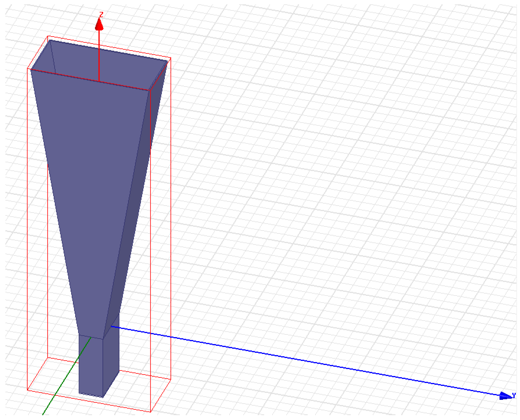
Task: Click the bounding box left vertical edge
Action: pos(27,230)
